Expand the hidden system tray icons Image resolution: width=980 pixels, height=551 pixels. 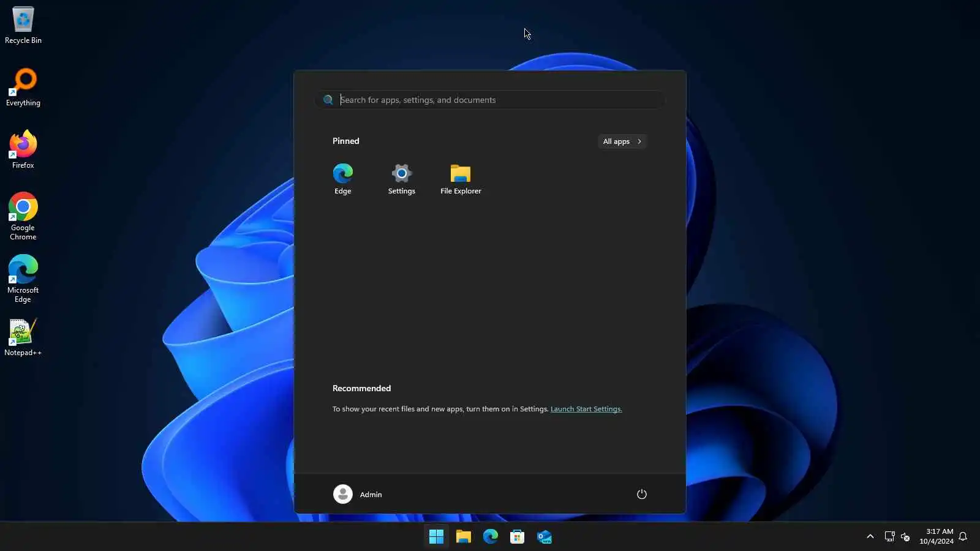pos(870,536)
